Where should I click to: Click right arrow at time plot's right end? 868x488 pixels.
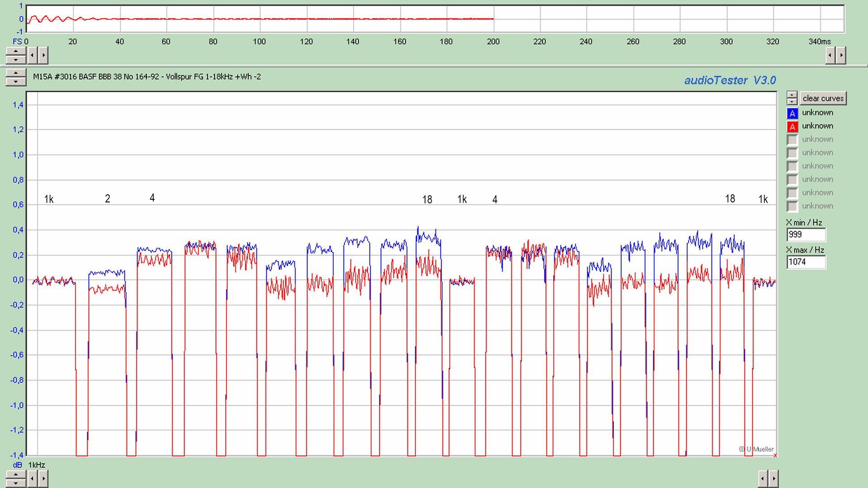point(841,56)
